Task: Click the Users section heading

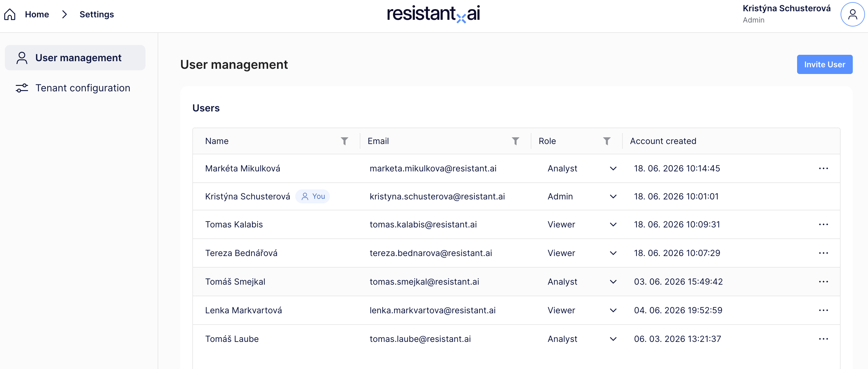Action: coord(206,108)
